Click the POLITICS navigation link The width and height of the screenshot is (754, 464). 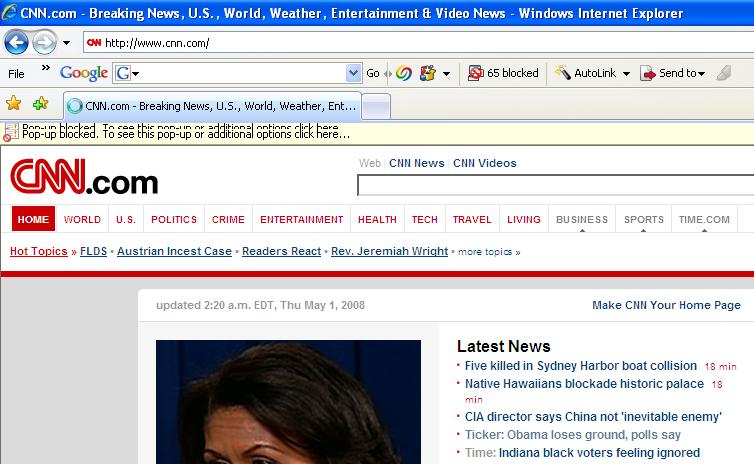click(x=174, y=220)
